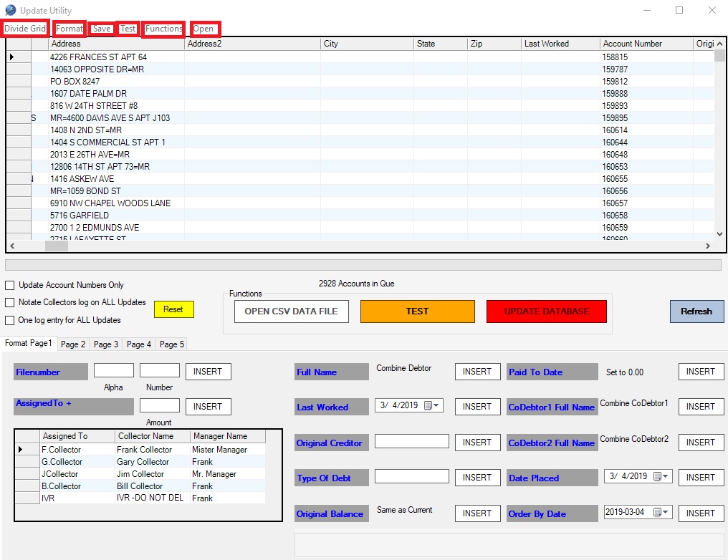Viewport: 728px width, 560px height.
Task: Click the 5716 GARFIELD address cell
Action: point(117,216)
